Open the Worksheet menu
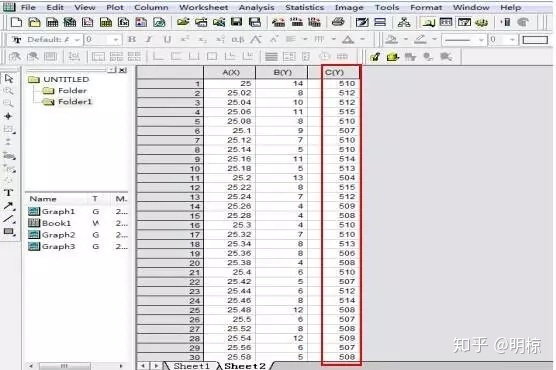 [203, 7]
